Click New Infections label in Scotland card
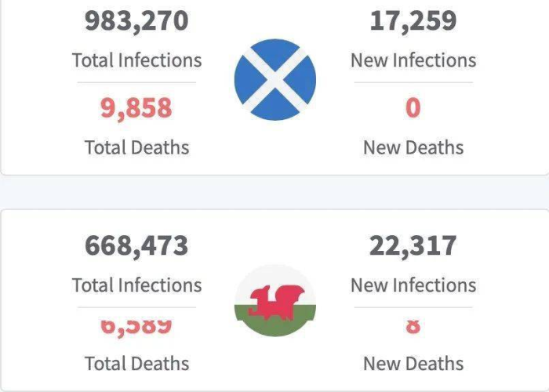 pos(413,60)
